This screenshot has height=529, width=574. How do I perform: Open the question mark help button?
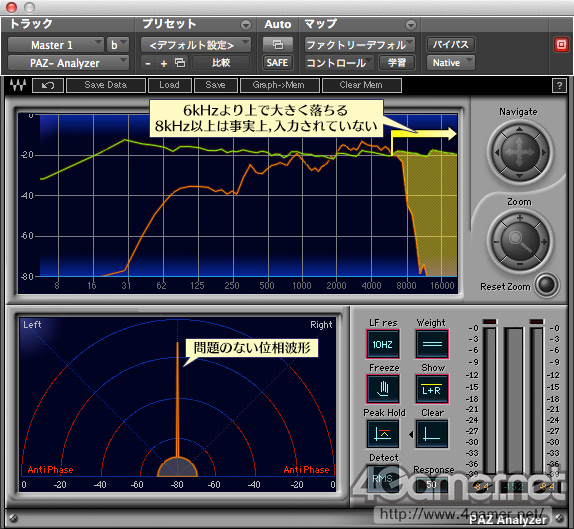coord(559,86)
